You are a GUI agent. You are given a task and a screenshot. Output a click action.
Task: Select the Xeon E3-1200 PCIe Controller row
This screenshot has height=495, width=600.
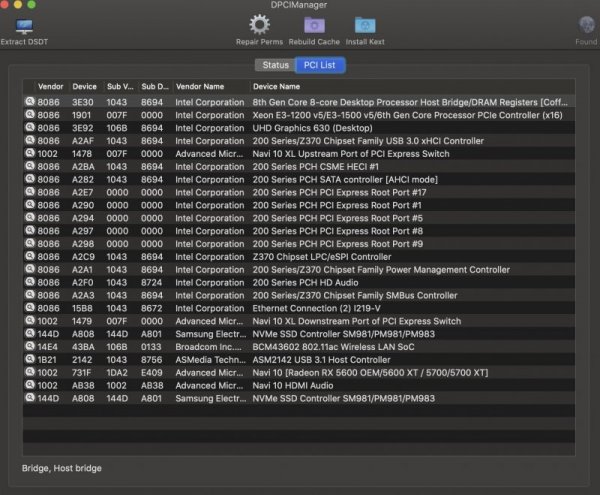tap(299, 115)
